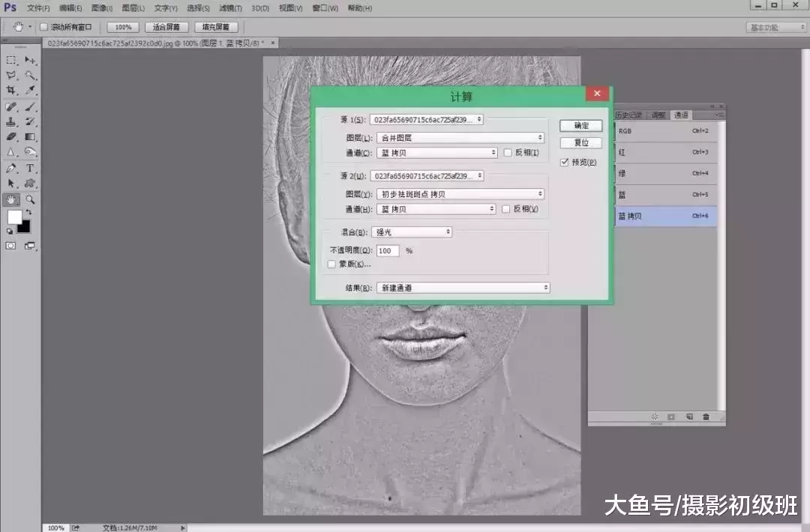Open the 滤镜 filter menu

[x=229, y=7]
